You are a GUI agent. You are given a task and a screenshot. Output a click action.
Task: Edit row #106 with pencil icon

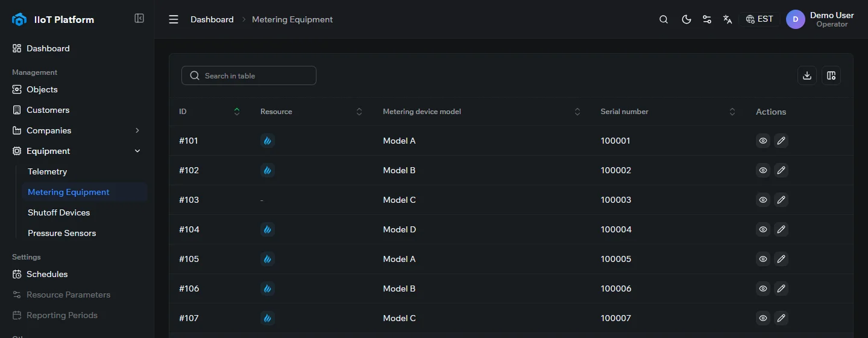pyautogui.click(x=781, y=289)
